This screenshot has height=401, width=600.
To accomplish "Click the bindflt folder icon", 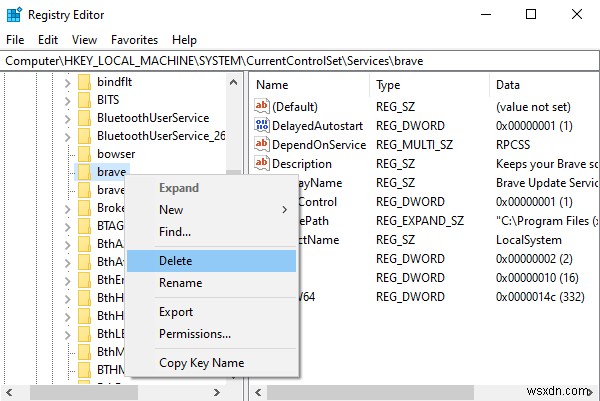I will tap(84, 82).
